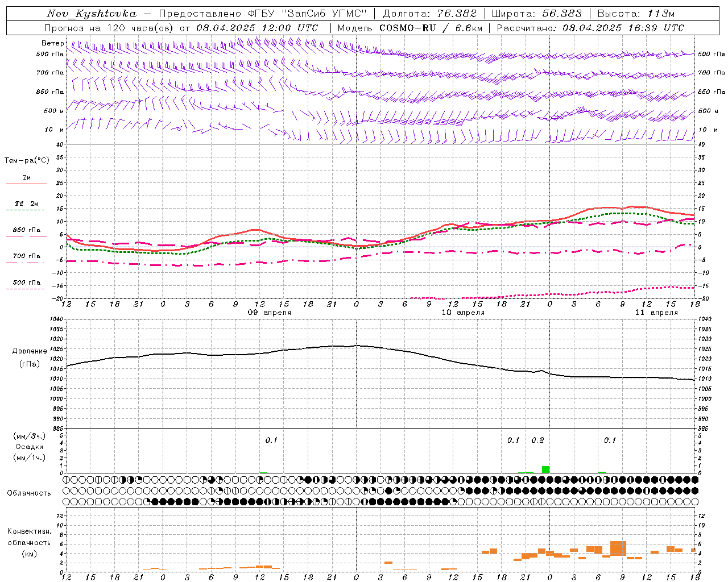
Task: Click the 11 апреля date label
Action: click(656, 313)
